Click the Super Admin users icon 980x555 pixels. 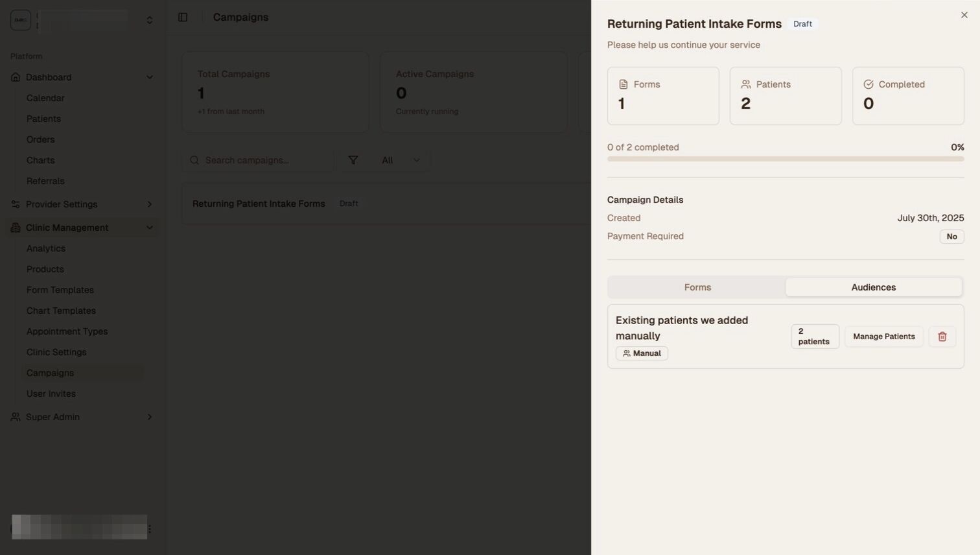(16, 417)
